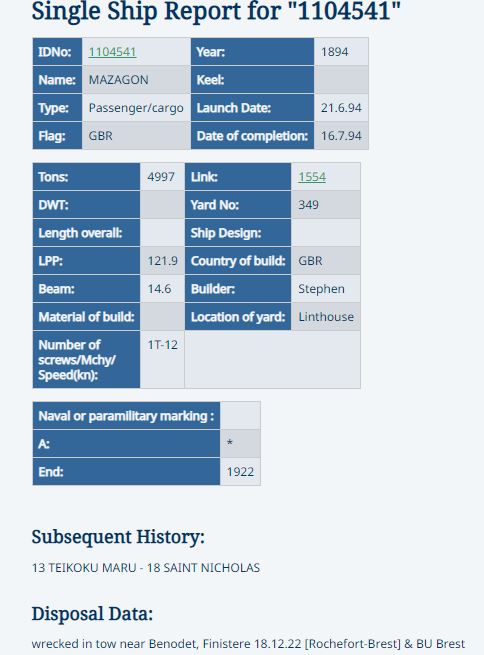Click the End value 1922
The width and height of the screenshot is (484, 655).
[240, 472]
